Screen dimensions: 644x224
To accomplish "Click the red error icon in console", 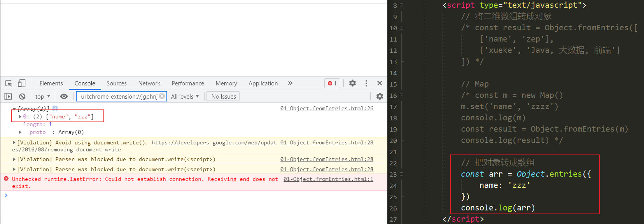I will [6, 179].
